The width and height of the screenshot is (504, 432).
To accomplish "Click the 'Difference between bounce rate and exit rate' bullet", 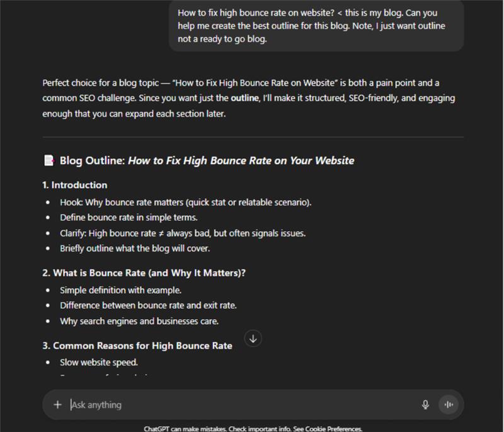I will (148, 305).
